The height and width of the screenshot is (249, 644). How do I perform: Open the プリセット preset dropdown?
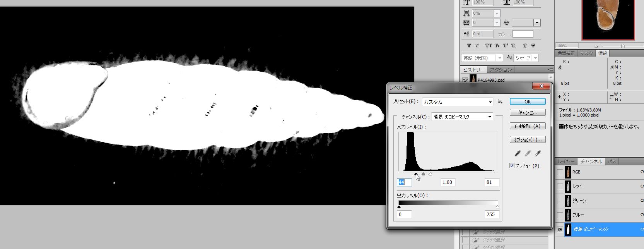pos(458,102)
